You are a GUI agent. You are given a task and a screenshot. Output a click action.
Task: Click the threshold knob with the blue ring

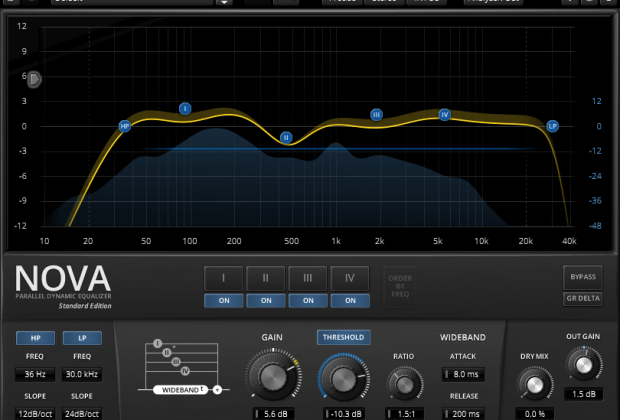click(344, 379)
